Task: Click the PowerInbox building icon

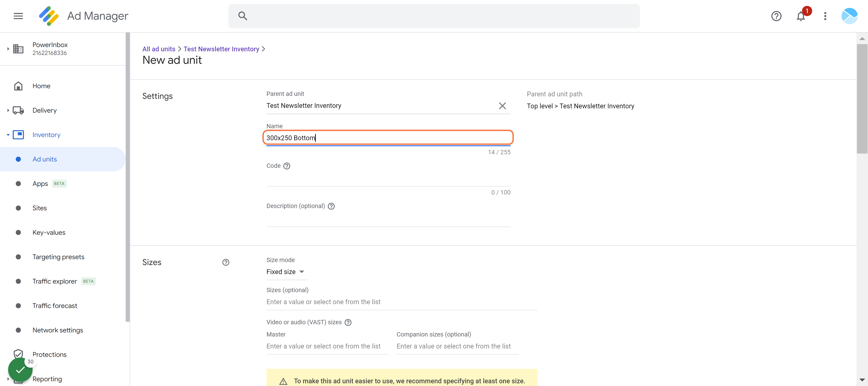Action: (x=18, y=49)
